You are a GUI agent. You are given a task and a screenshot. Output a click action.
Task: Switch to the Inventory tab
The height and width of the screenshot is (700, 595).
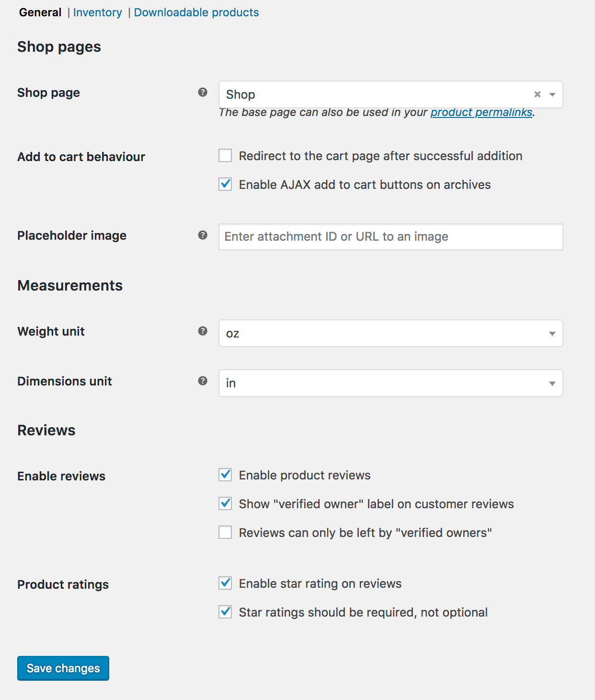[97, 12]
